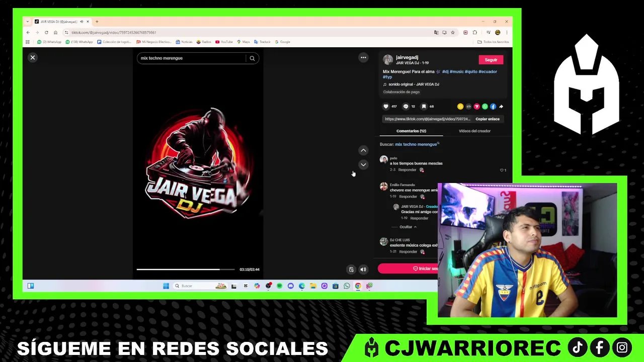The height and width of the screenshot is (362, 644).
Task: Open the translate page icon in address bar
Action: coord(436,33)
